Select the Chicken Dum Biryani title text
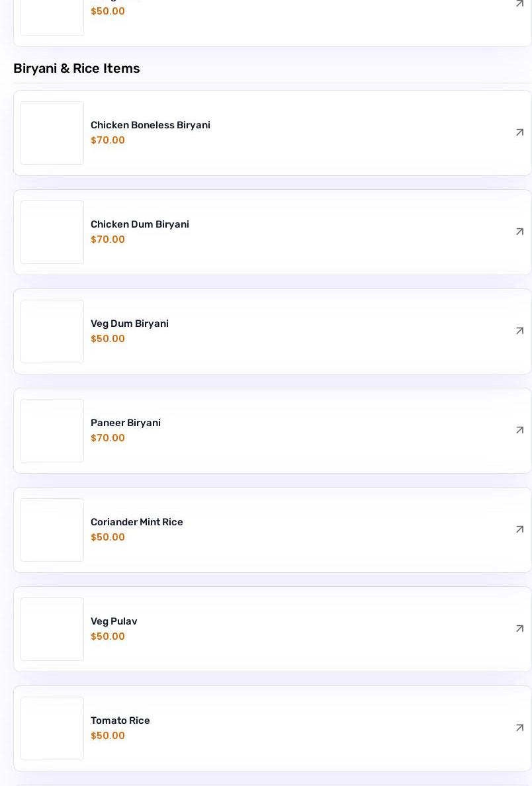This screenshot has height=786, width=532. click(140, 224)
